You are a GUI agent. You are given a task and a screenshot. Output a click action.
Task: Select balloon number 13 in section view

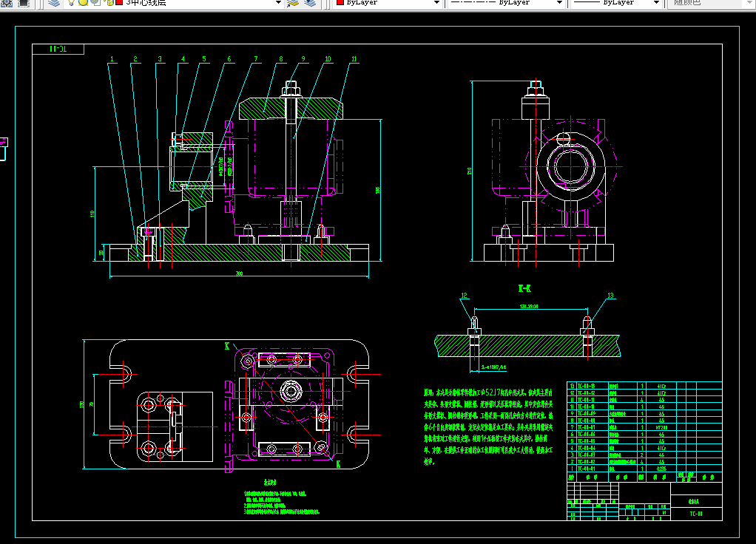(610, 296)
